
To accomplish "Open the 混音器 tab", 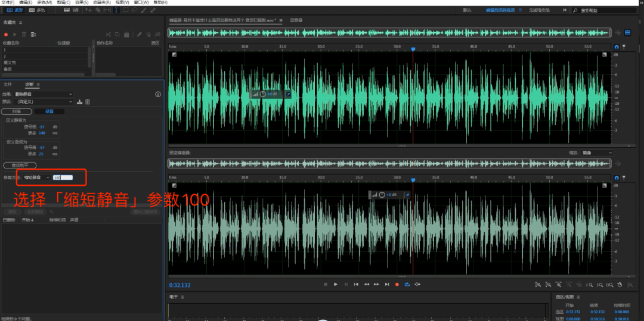I will click(296, 20).
